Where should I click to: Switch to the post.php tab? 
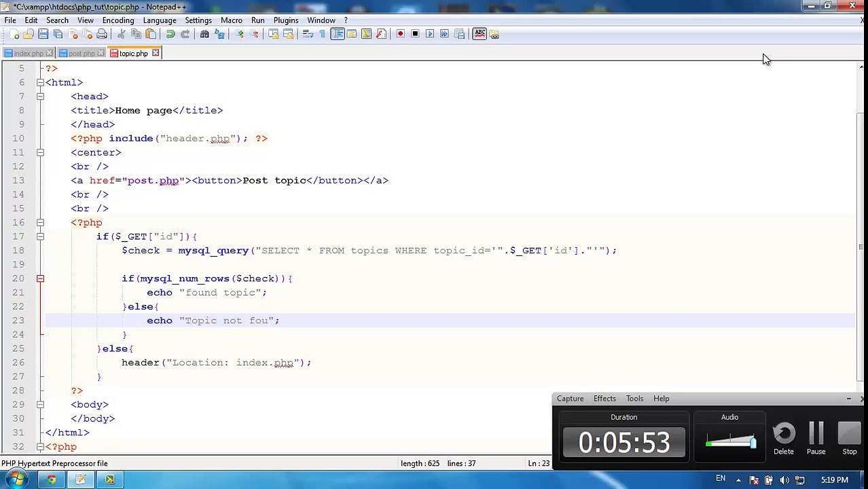81,53
